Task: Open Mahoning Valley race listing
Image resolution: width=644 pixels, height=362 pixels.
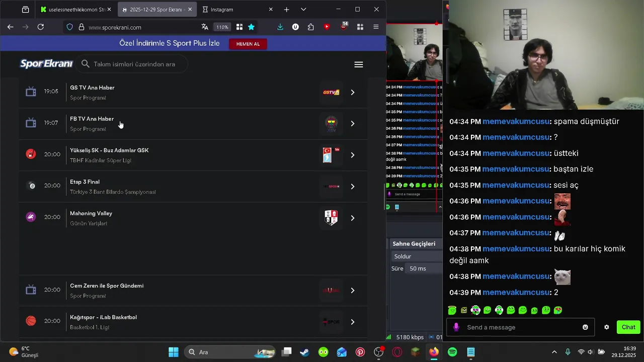Action: click(91, 213)
